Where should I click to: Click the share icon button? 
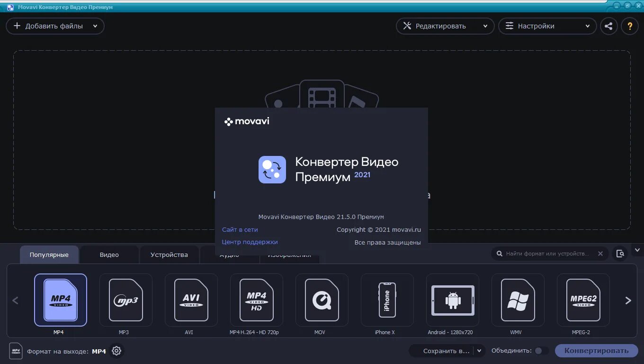click(x=609, y=26)
